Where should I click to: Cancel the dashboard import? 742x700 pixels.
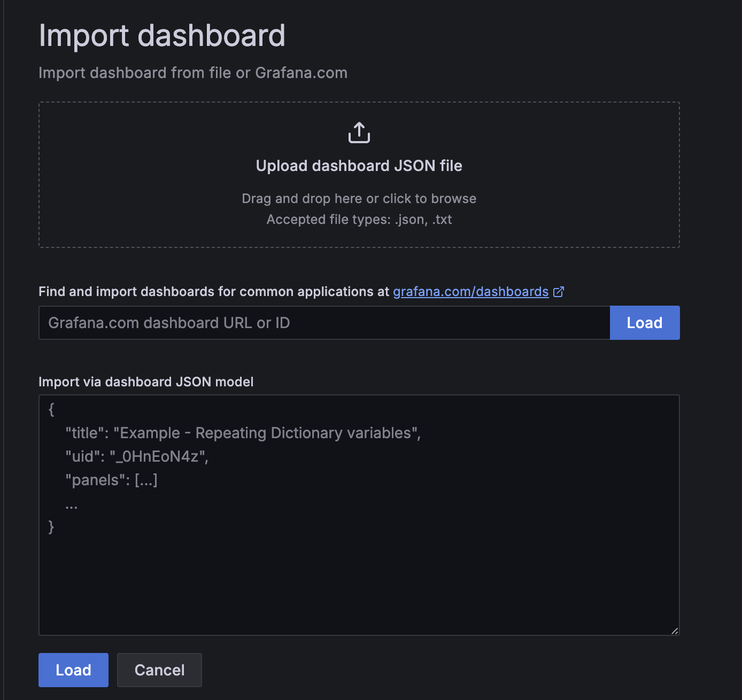click(x=159, y=670)
